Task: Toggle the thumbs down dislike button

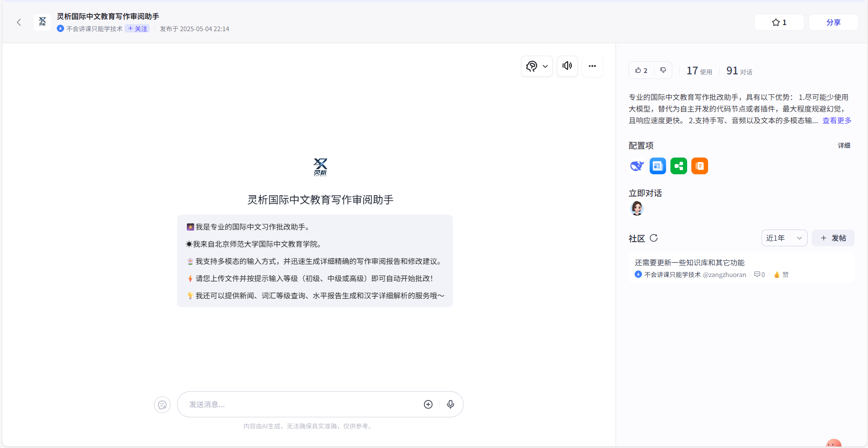Action: pos(663,71)
